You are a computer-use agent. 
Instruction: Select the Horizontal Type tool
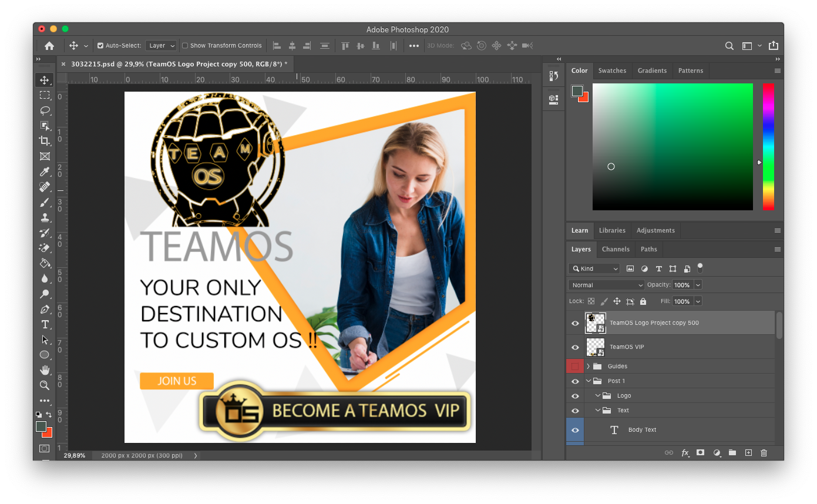45,324
